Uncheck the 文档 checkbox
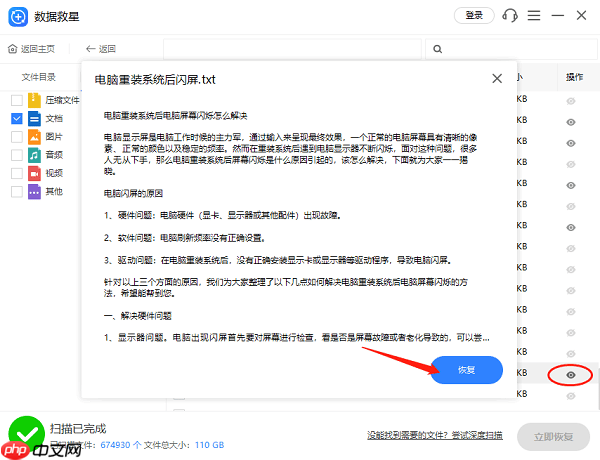 (x=16, y=118)
